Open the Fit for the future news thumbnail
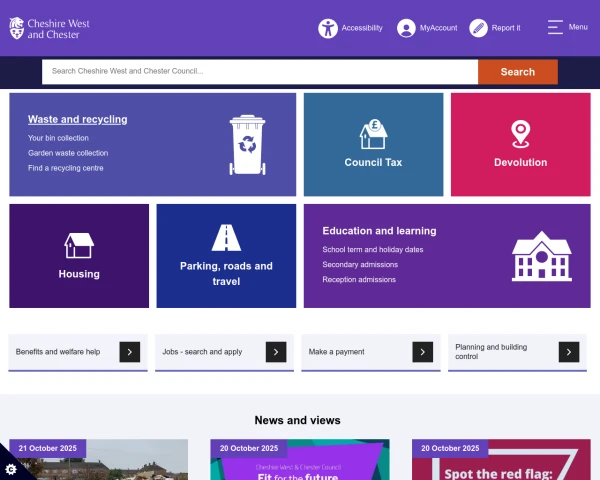Screen dimensions: 600x480 tap(300, 460)
